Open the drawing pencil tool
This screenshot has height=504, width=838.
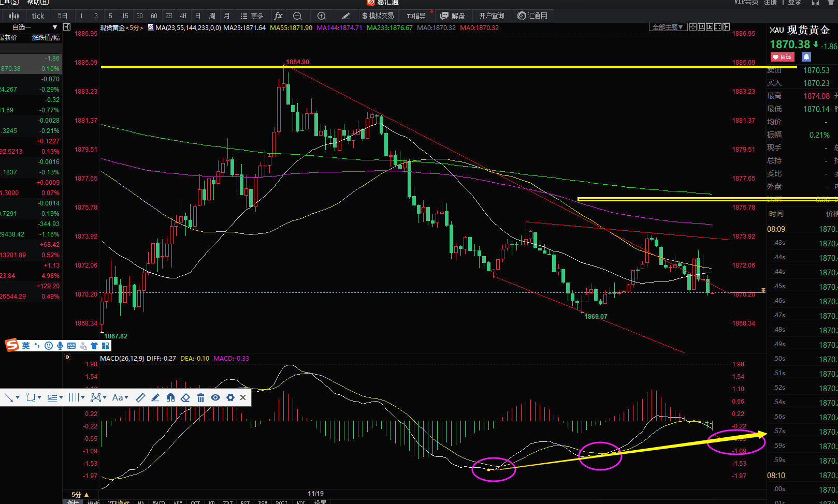(346, 16)
